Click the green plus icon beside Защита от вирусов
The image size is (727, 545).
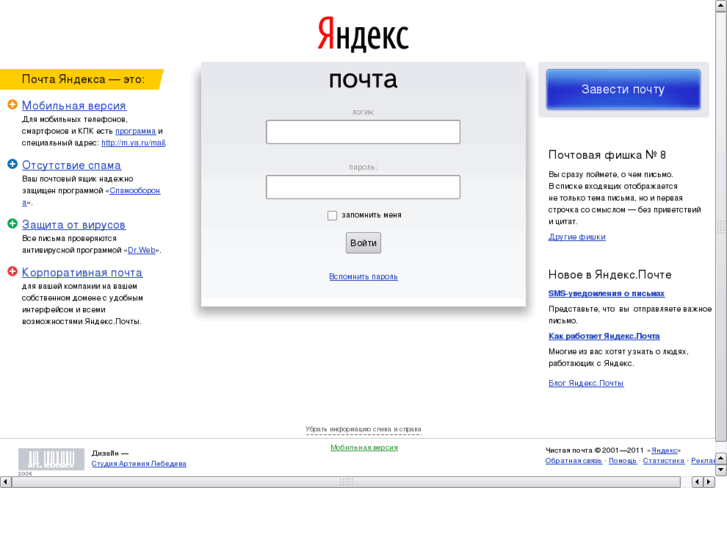click(13, 224)
